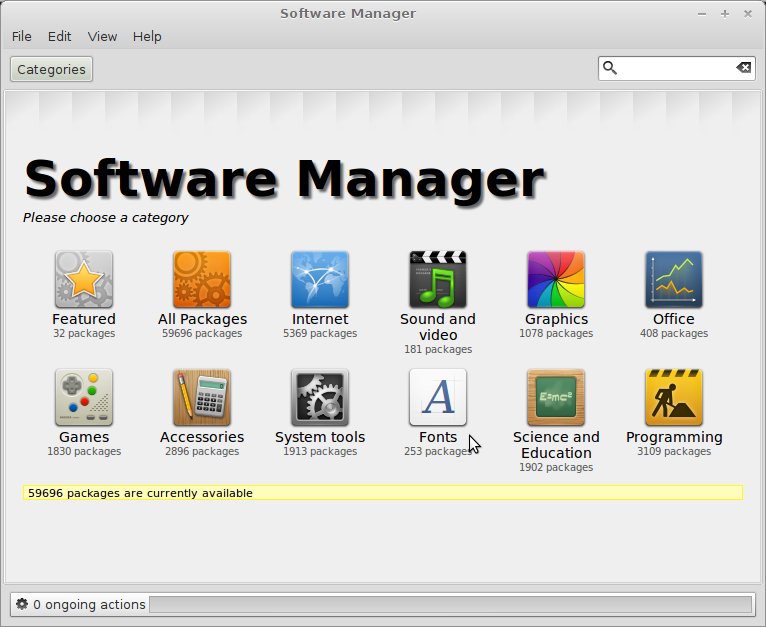Select the Fonts letter A icon

tap(438, 397)
